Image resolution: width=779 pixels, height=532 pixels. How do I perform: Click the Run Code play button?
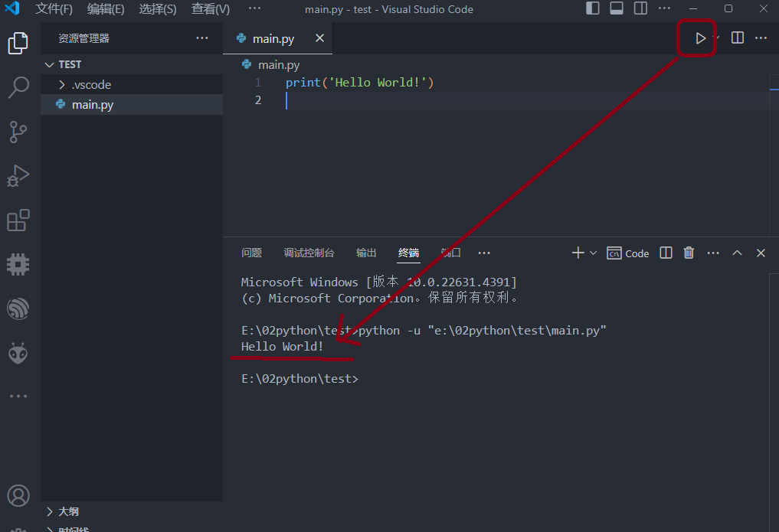pos(700,38)
